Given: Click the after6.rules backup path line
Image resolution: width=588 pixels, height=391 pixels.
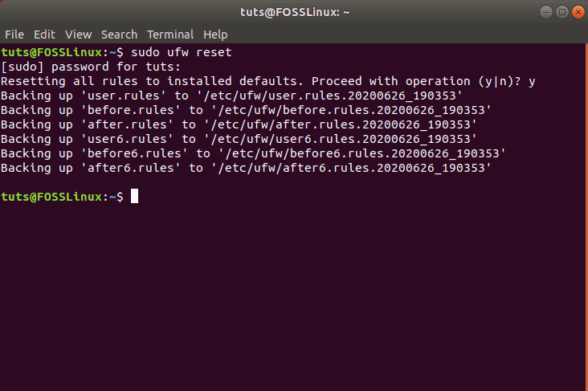Looking at the screenshot, I should [247, 168].
